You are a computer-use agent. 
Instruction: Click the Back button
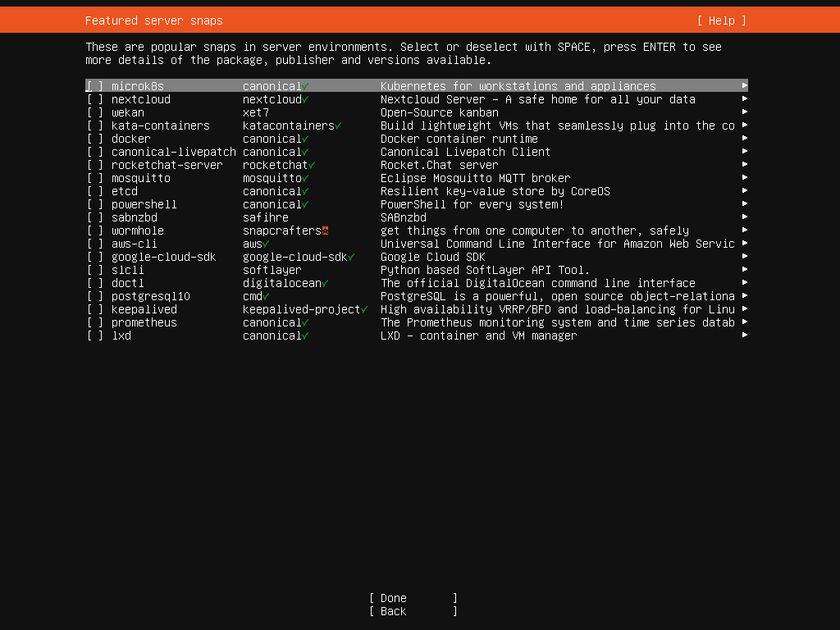click(x=412, y=611)
